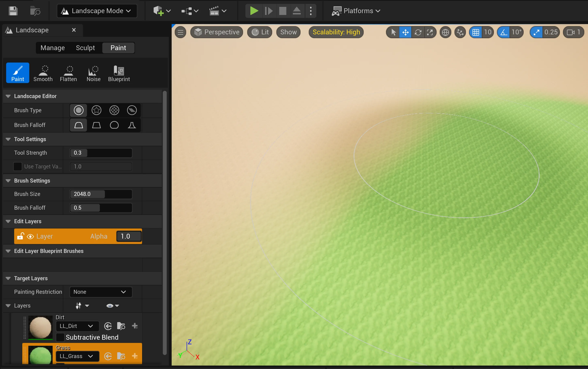Open the Perspective view mode menu

[x=217, y=32]
